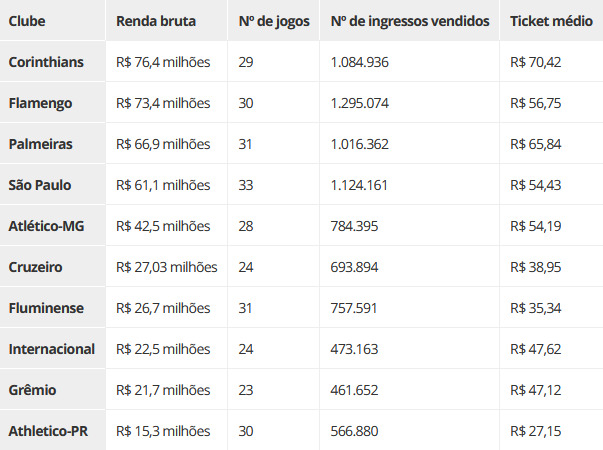
Task: Click the Flamengo club name cell
Action: (x=40, y=103)
